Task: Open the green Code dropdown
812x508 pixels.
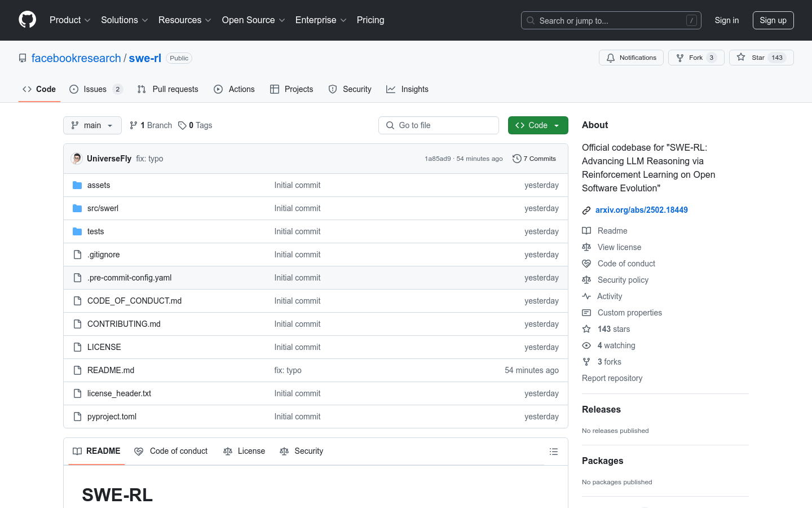Action: 537,125
